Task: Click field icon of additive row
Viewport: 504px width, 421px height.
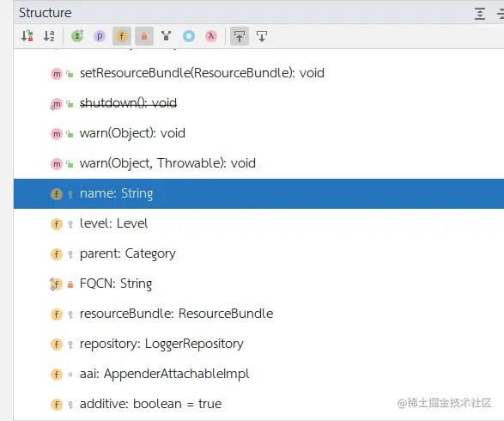Action: [x=57, y=405]
